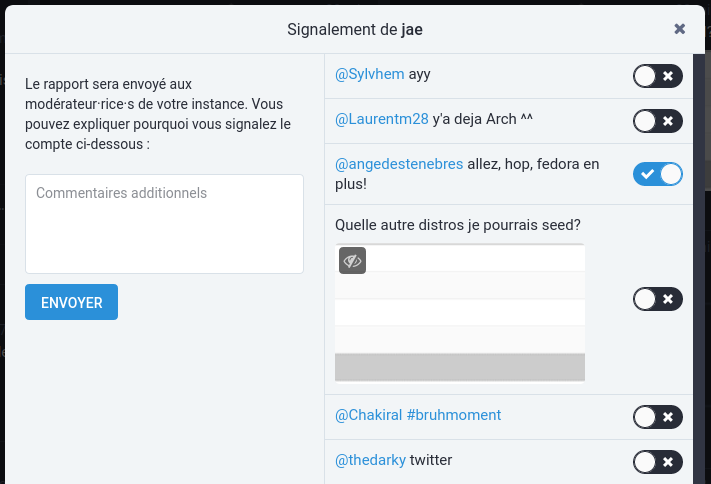Toggle the @thedarky twitter status switch

pos(658,461)
